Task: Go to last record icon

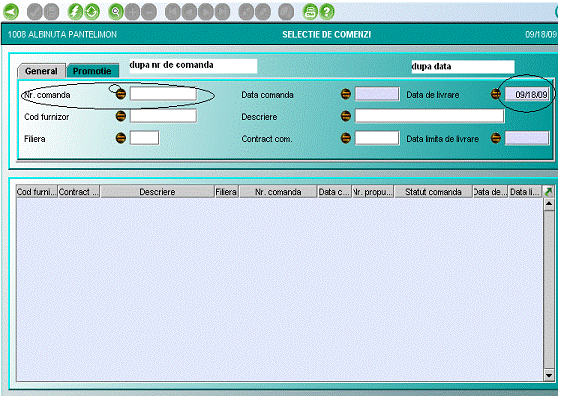Action: coord(223,12)
